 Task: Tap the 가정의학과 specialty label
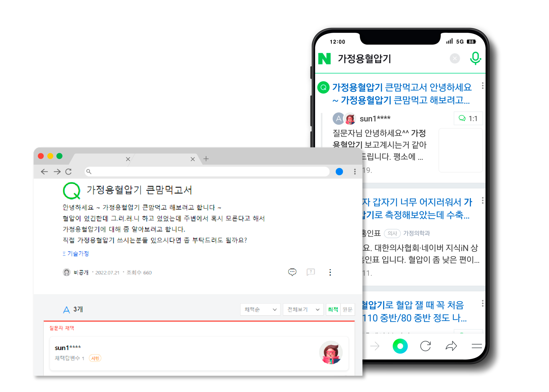416,233
